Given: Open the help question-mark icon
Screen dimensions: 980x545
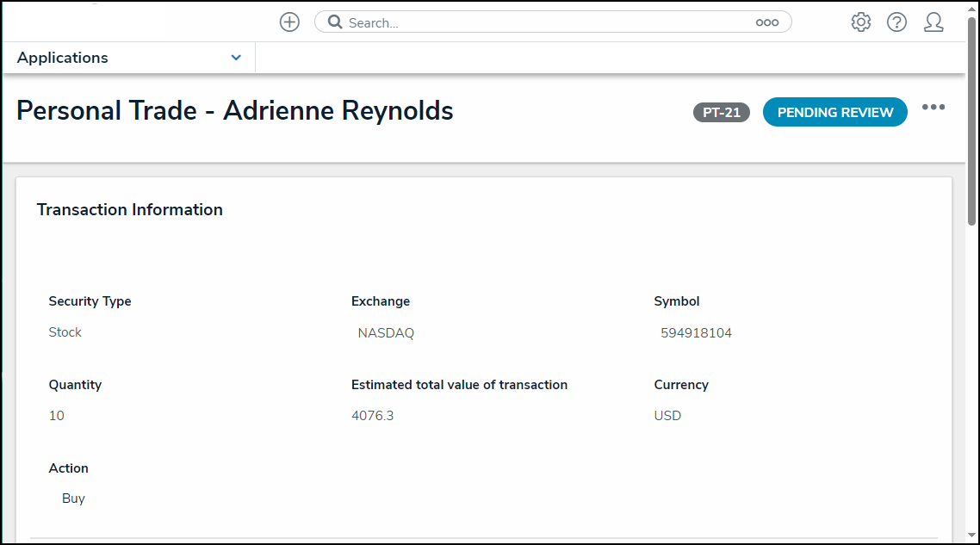Looking at the screenshot, I should click(x=896, y=22).
